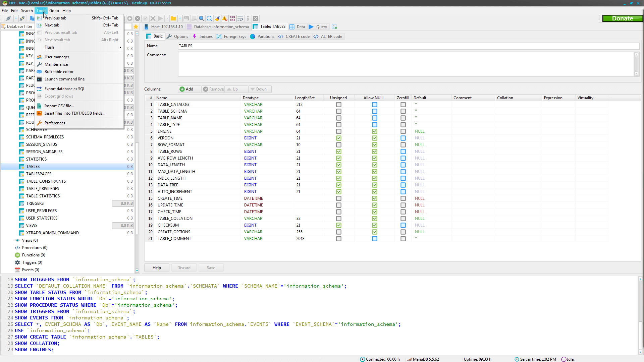Image resolution: width=644 pixels, height=362 pixels.
Task: Toggle Zerofill checkbox for VERSION column
Action: 403,138
